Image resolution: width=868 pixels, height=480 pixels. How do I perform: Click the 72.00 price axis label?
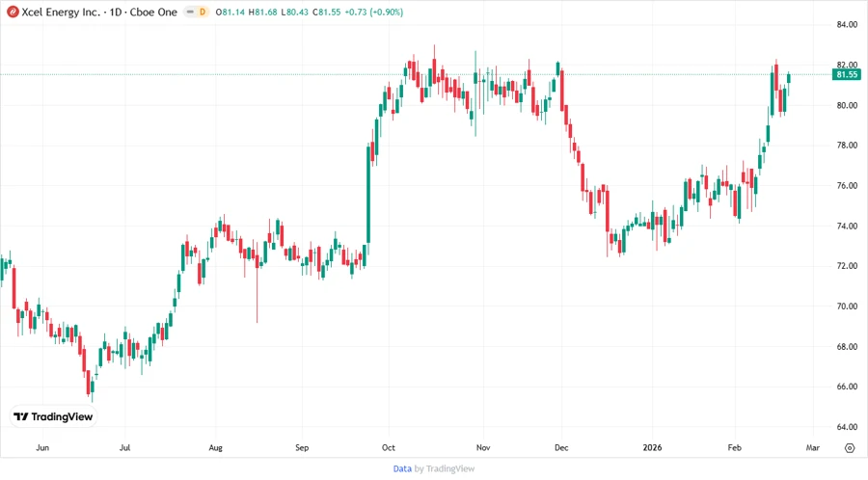point(847,266)
